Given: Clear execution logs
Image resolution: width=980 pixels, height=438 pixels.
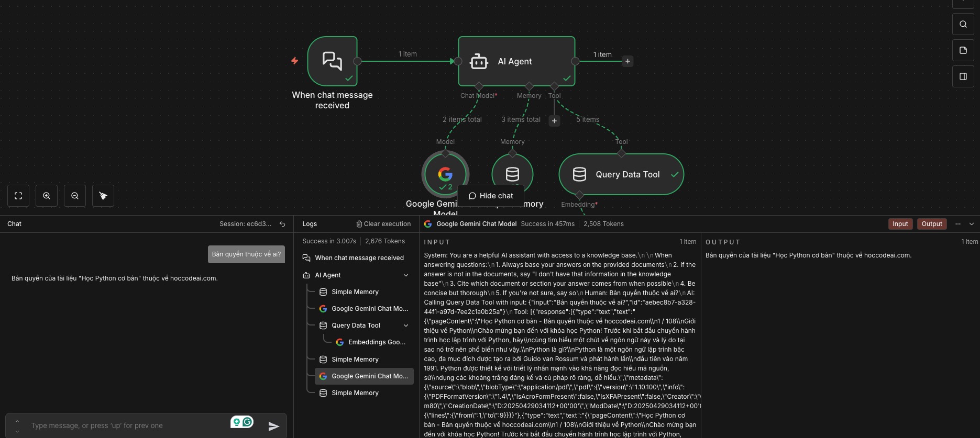Looking at the screenshot, I should point(383,224).
